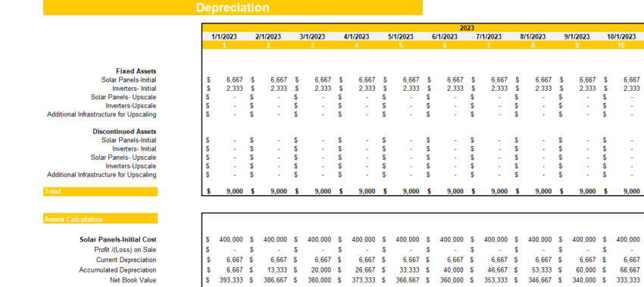Image resolution: width=644 pixels, height=287 pixels.
Task: Select the Solar Panels-Initial Cost row label
Action: point(118,240)
